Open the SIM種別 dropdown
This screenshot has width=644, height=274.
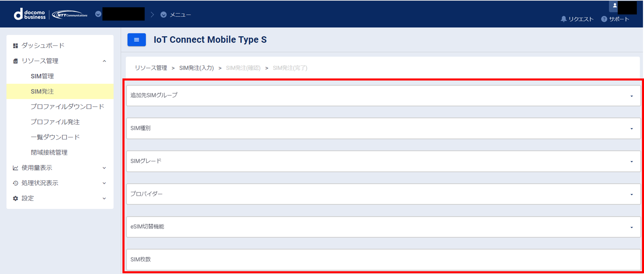[x=383, y=128]
